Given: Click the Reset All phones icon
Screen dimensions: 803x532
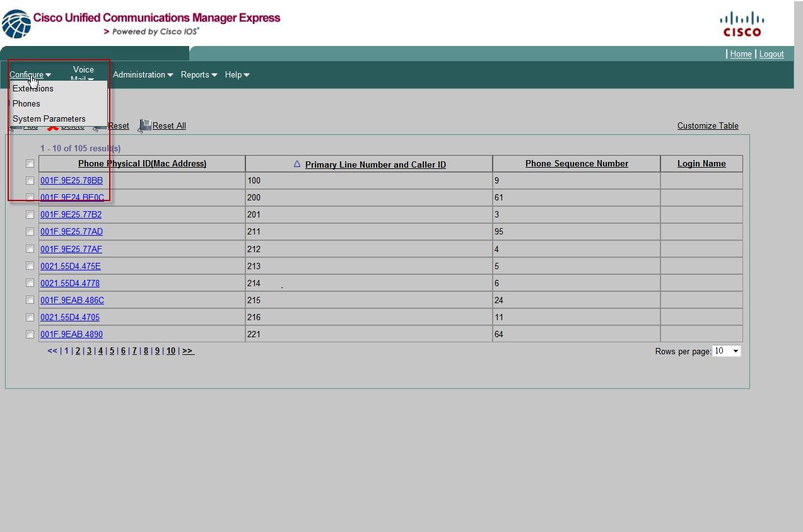Looking at the screenshot, I should pos(145,125).
